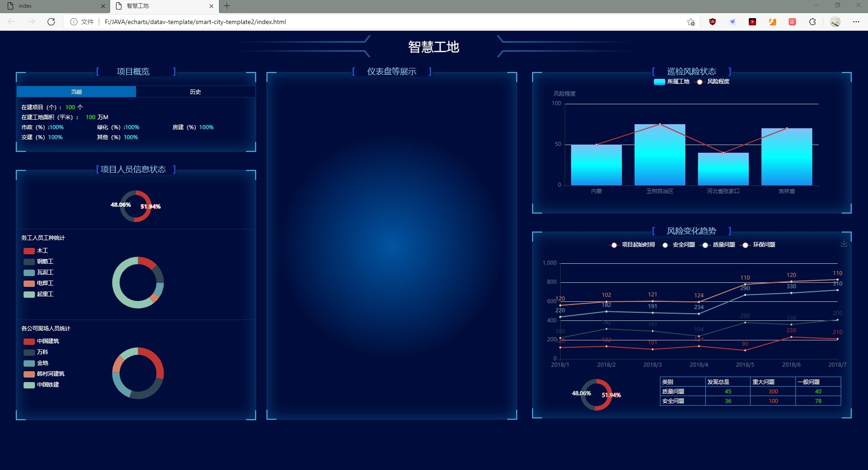
Task: Open the browser settings and more menu
Action: [x=856, y=22]
